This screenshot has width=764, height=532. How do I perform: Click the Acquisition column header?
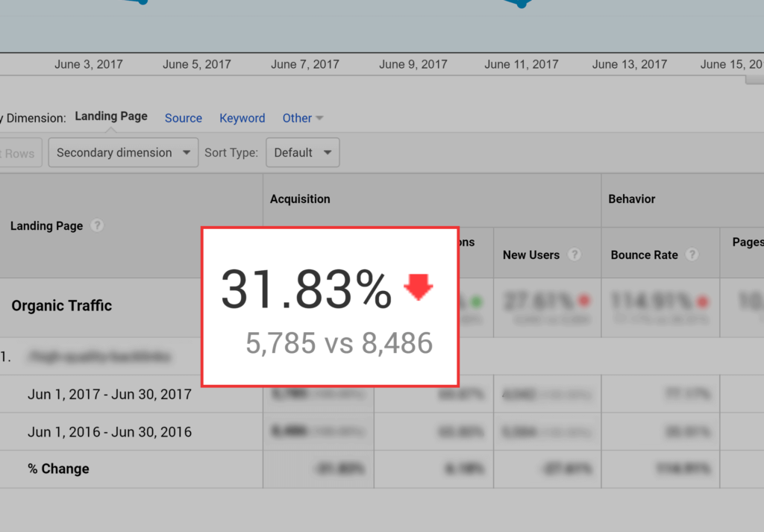[300, 199]
